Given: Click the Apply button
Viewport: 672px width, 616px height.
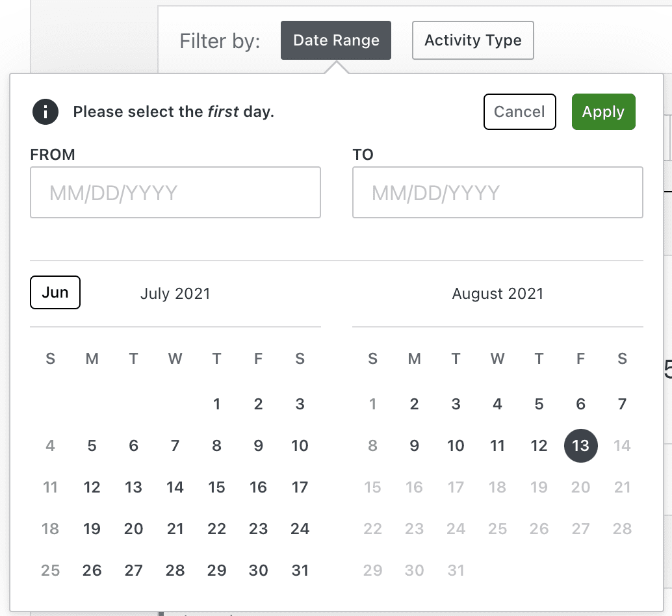Looking at the screenshot, I should tap(603, 112).
